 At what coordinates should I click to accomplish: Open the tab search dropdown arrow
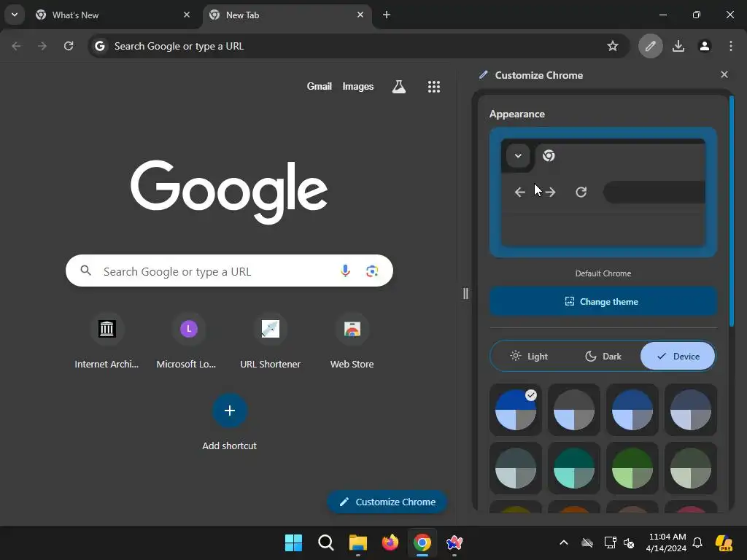tap(15, 15)
